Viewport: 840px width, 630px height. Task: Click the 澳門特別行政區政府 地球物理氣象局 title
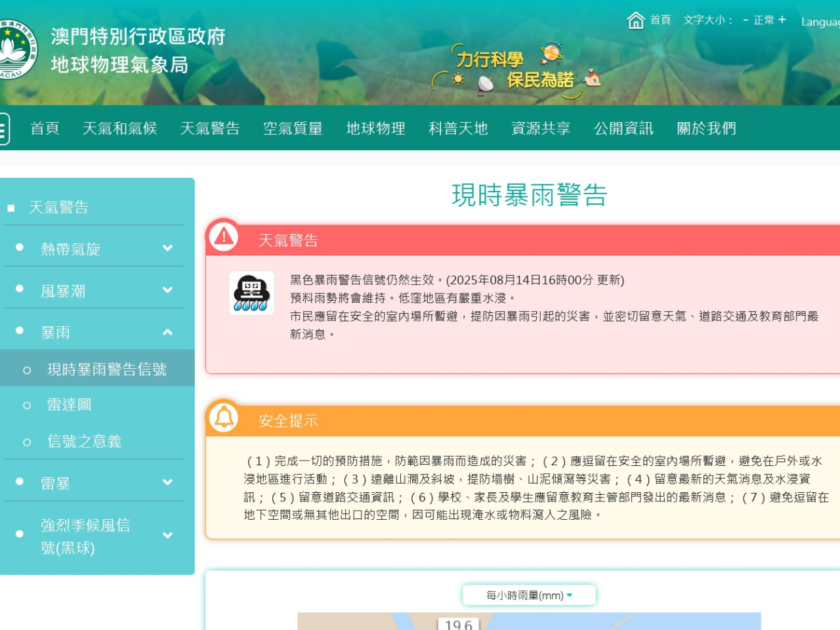138,51
